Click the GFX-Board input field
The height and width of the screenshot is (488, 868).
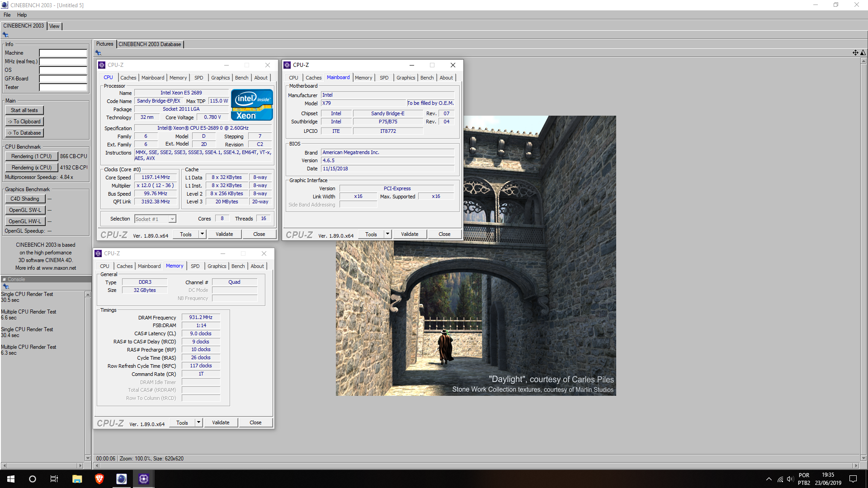click(x=63, y=79)
